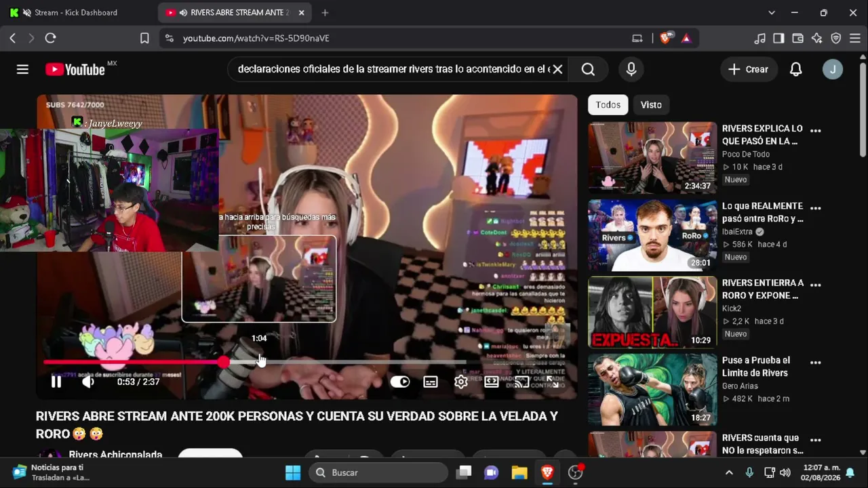Play the RIVERS ENTIERRA A RORO video thumbnail
Image resolution: width=868 pixels, height=488 pixels.
[652, 312]
